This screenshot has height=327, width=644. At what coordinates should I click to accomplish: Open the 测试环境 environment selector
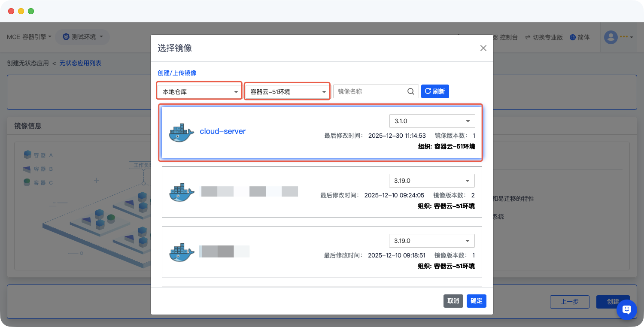(83, 37)
